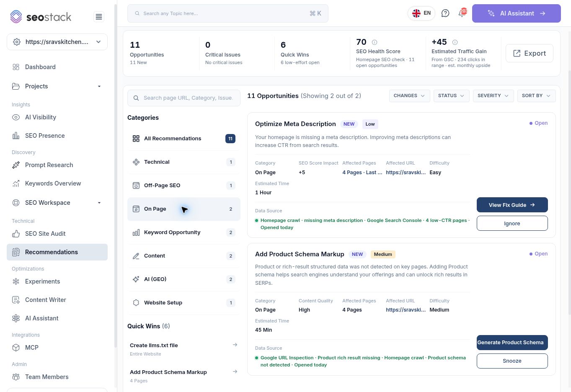The height and width of the screenshot is (392, 571).
Task: Open affected URL link in Meta Description card
Action: (x=406, y=173)
